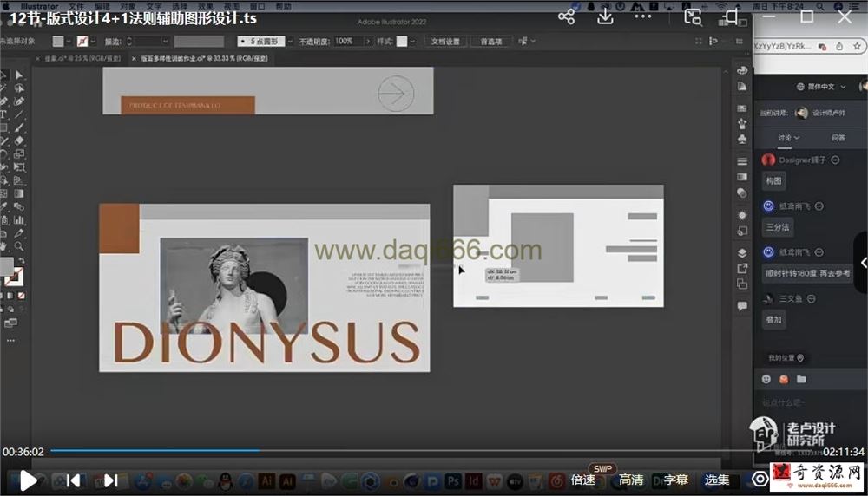The image size is (868, 496).
Task: Open 文件 menu
Action: (x=76, y=6)
